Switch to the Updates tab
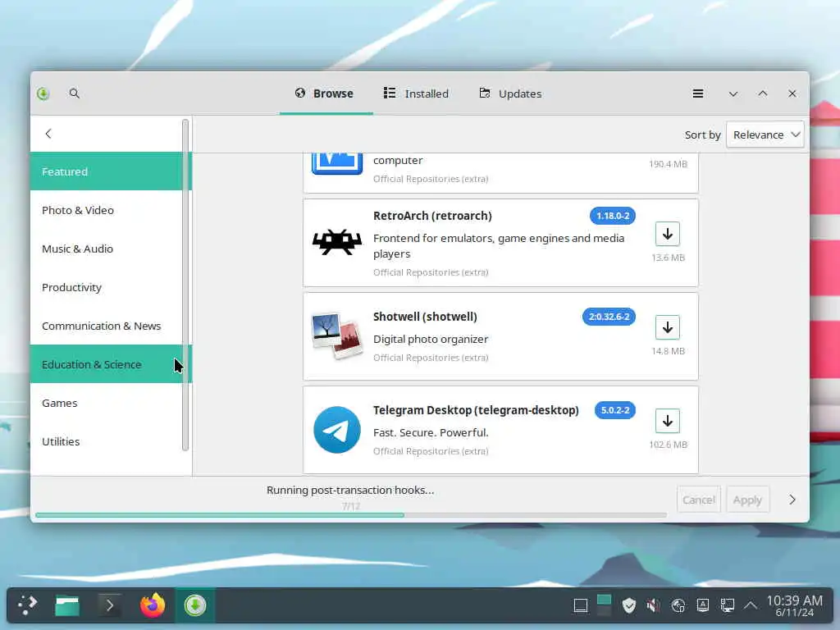Image resolution: width=840 pixels, height=630 pixels. (510, 94)
